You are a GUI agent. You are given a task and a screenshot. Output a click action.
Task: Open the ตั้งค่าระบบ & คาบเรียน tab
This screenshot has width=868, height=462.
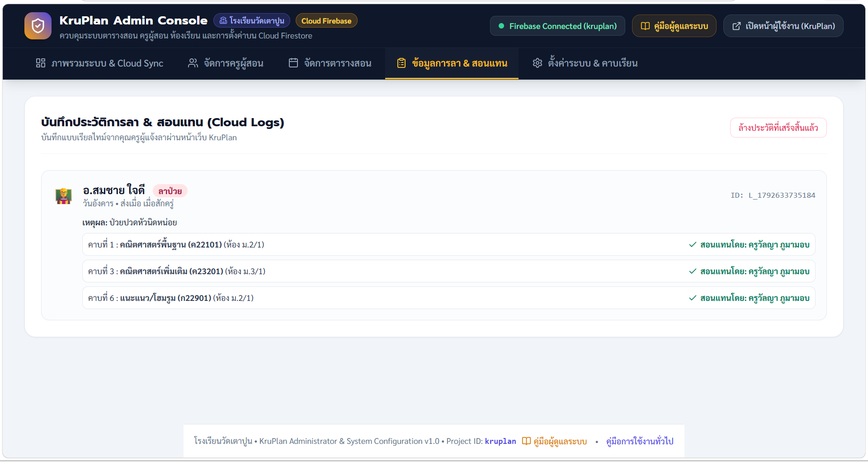click(585, 63)
